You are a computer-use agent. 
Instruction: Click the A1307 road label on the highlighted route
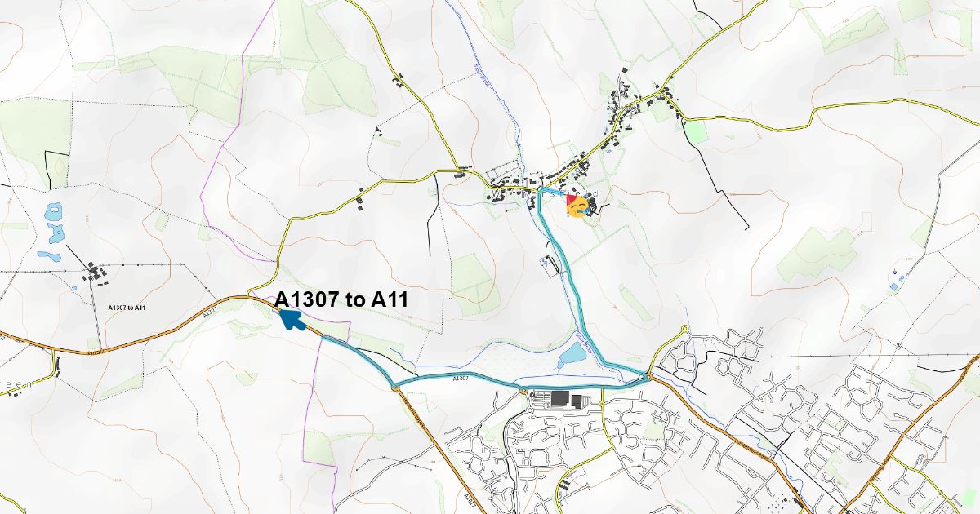[461, 378]
